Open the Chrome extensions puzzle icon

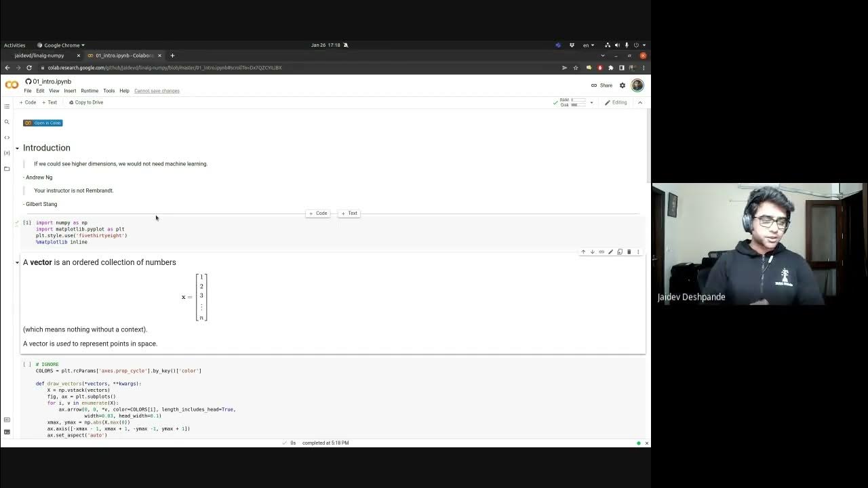[x=610, y=68]
